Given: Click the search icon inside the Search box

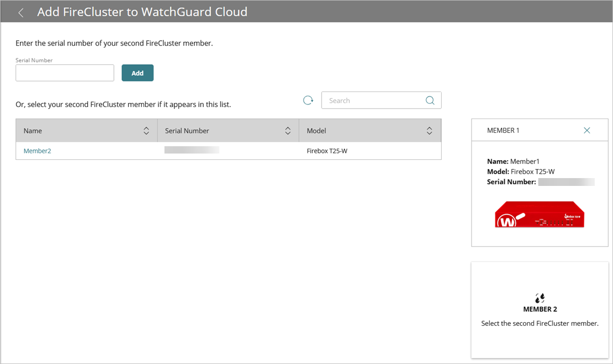Looking at the screenshot, I should 429,100.
